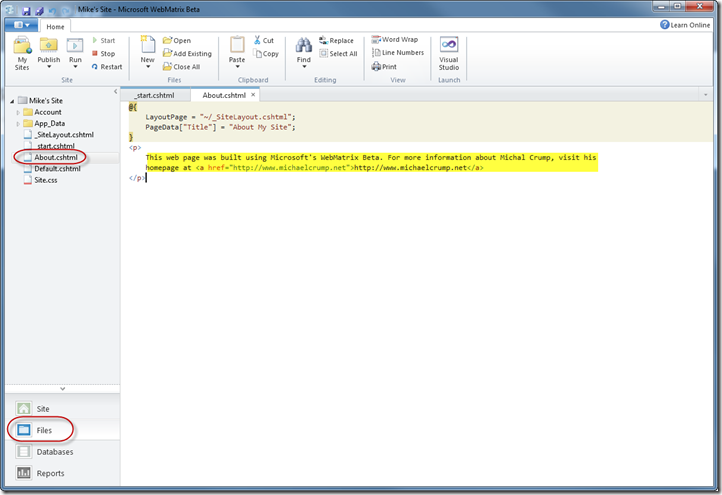
Task: Switch to the _start.cshtml editor tab
Action: click(x=155, y=95)
